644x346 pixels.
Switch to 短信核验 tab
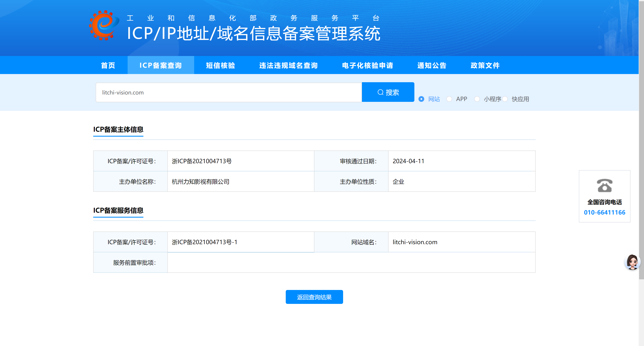pyautogui.click(x=220, y=65)
